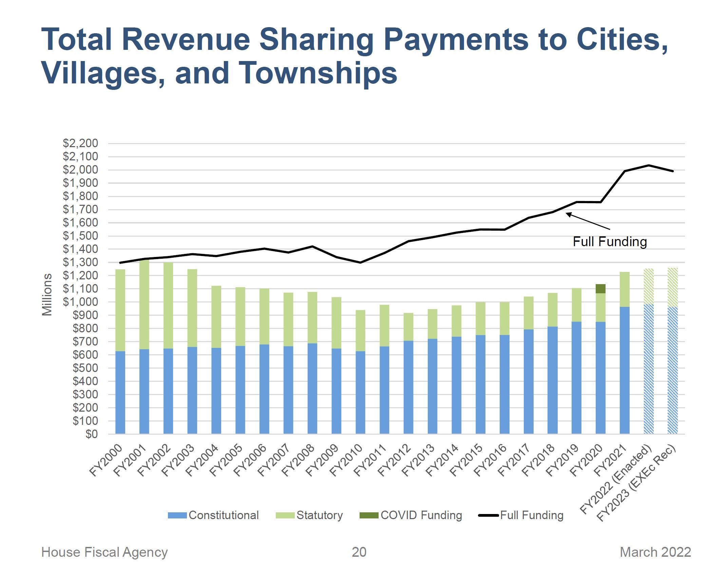The height and width of the screenshot is (572, 728).
Task: Click the FY2010 axis label
Action: [346, 460]
